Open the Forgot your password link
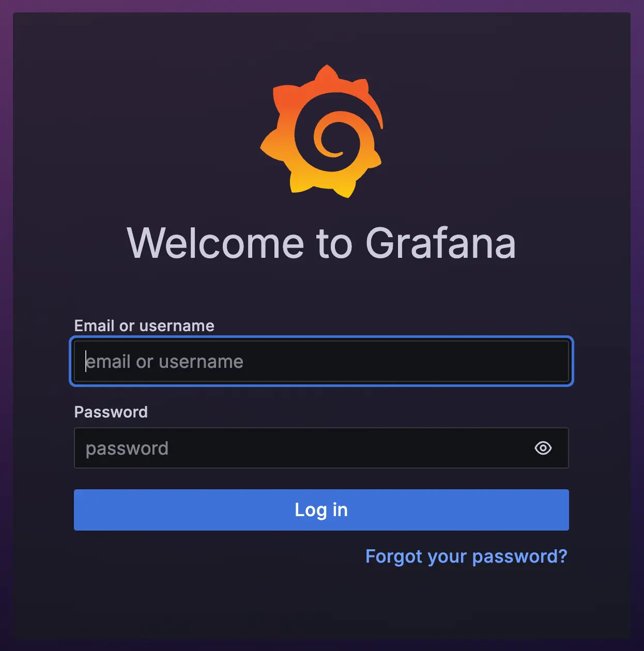The width and height of the screenshot is (644, 651). (466, 556)
